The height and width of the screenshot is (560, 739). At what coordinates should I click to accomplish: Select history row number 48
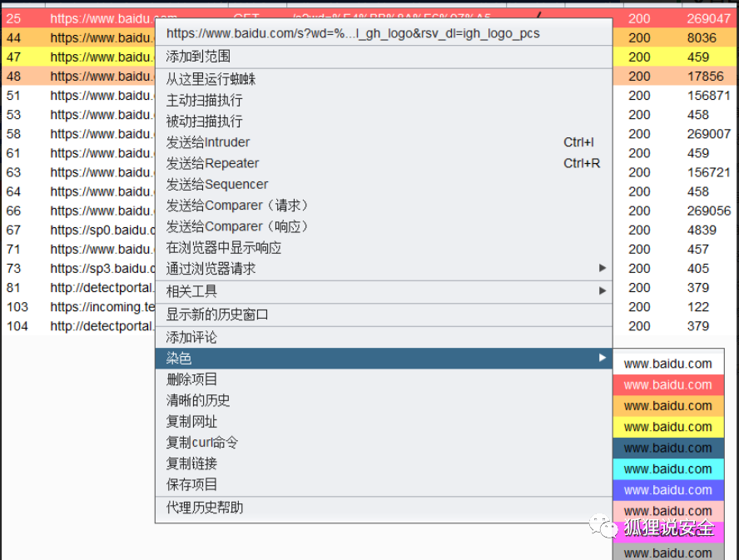(13, 77)
